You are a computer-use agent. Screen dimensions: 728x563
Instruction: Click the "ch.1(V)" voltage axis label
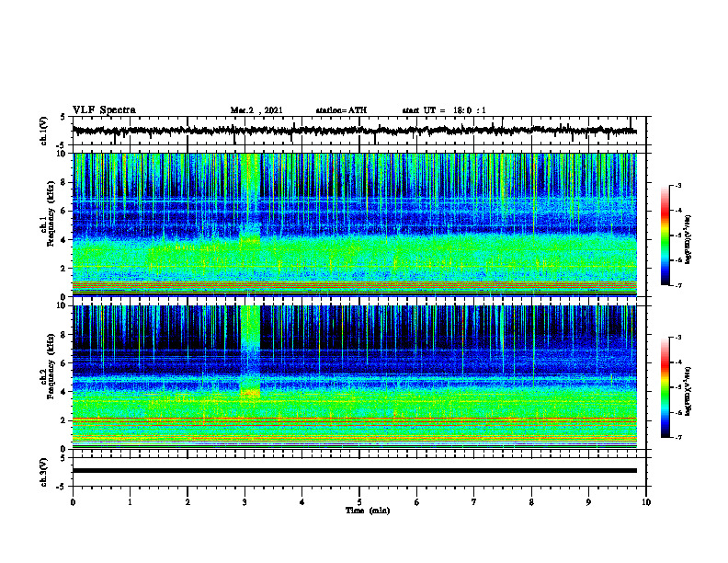point(44,131)
